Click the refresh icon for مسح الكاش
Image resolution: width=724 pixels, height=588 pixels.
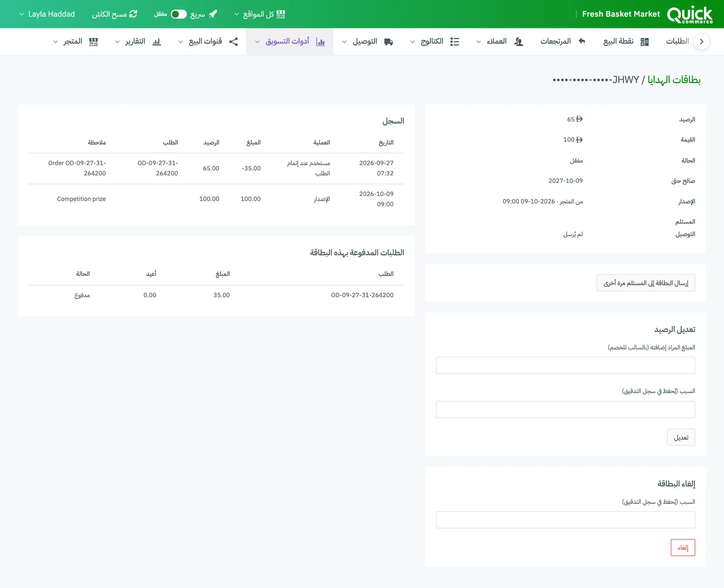click(x=133, y=14)
